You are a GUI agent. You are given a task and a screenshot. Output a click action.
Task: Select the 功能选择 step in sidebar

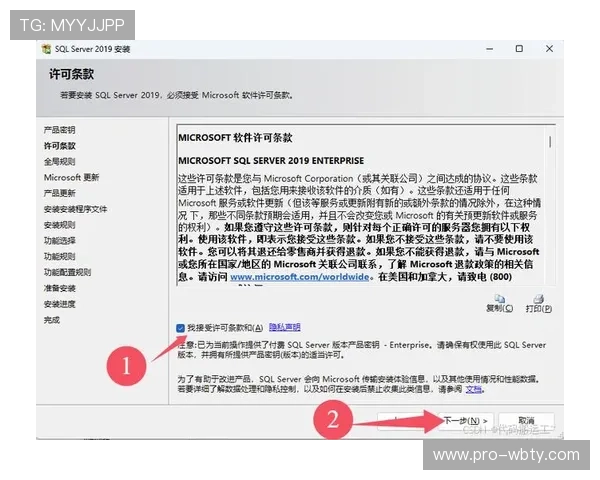(59, 241)
